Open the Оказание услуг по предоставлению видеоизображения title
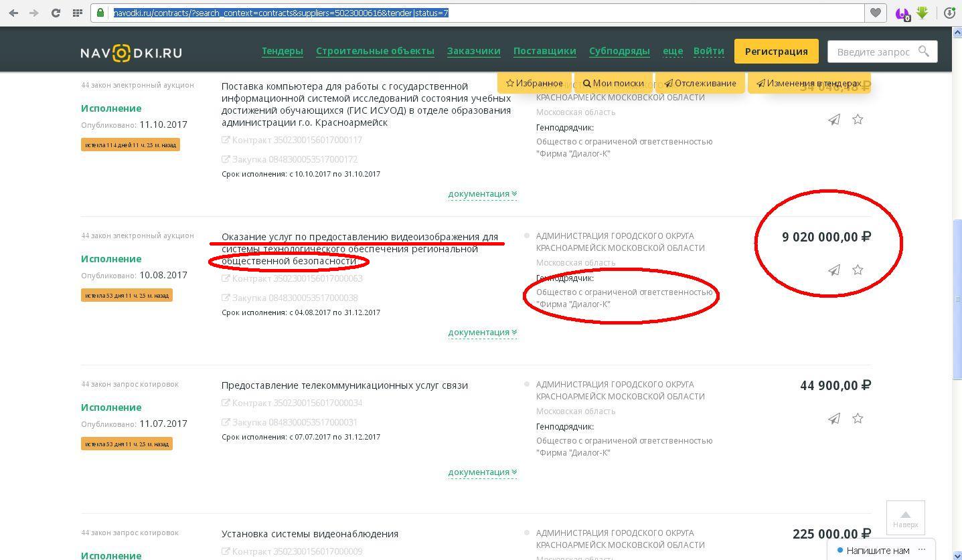Screen dimensions: 962x560 click(360, 249)
